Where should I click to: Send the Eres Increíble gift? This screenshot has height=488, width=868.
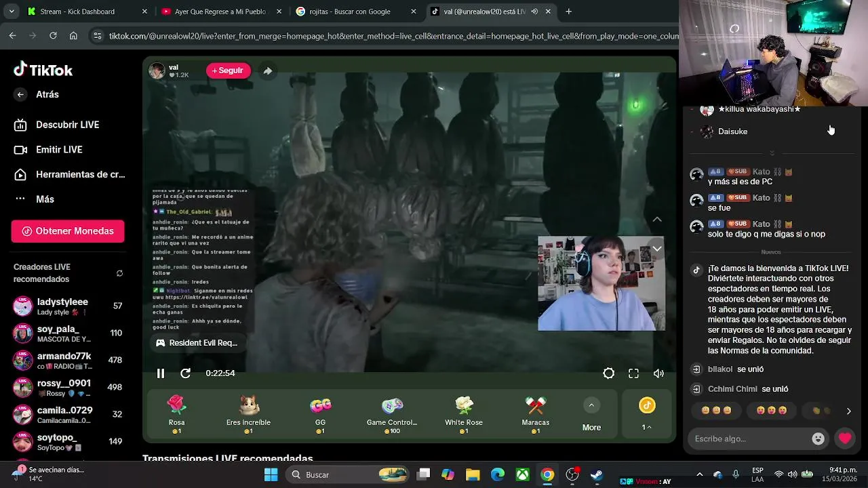point(248,415)
